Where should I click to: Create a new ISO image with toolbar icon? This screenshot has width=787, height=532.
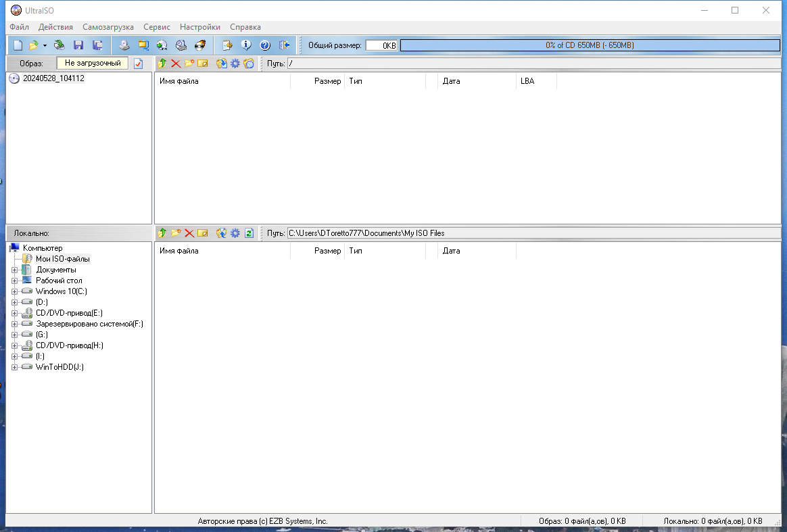tap(18, 45)
